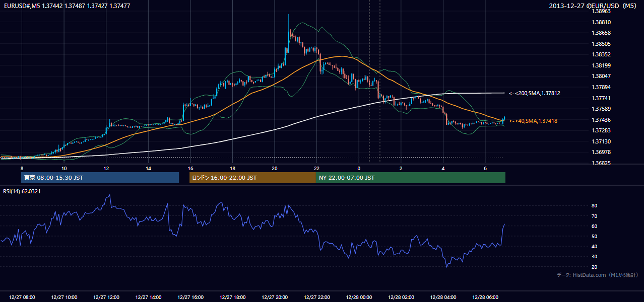Viewport: 644px width, 302px height.
Task: Click price axis label 1.38810
Action: 601,22
